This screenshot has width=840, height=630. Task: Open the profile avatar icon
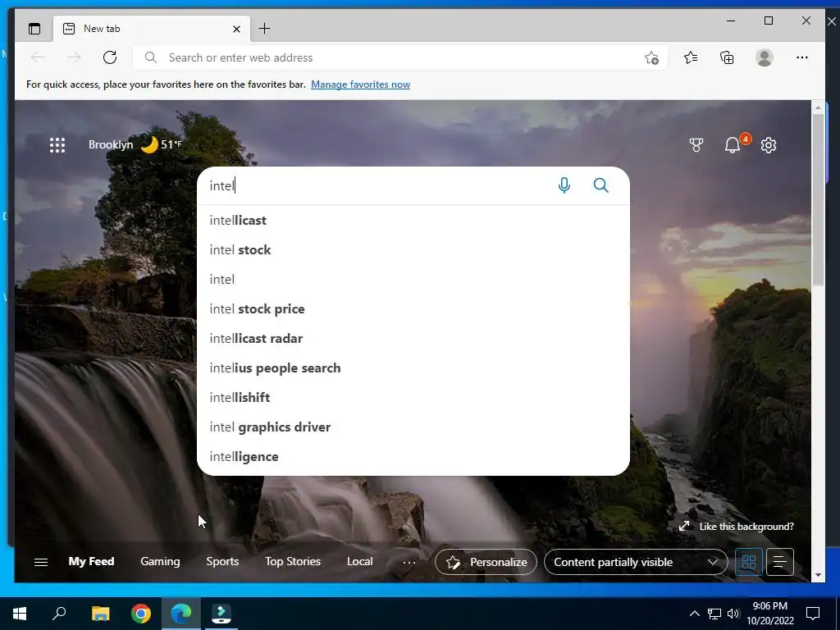coord(765,57)
